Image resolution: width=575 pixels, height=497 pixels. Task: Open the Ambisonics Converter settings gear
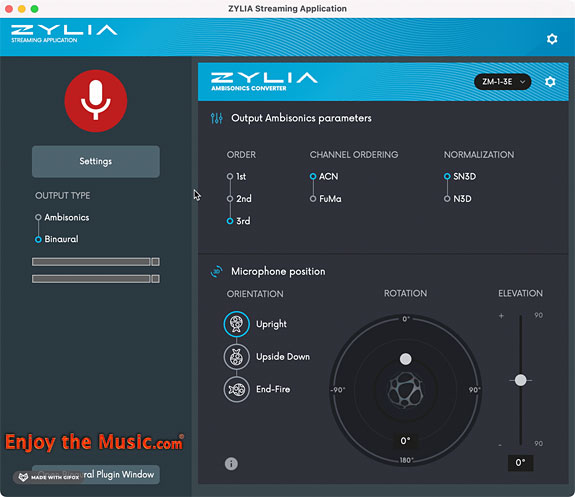click(x=550, y=81)
